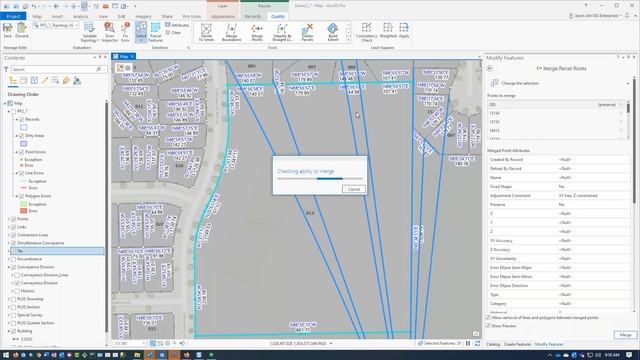Choose the Shrink To Seeds tool
Image resolution: width=640 pixels, height=360 pixels.
tap(206, 32)
